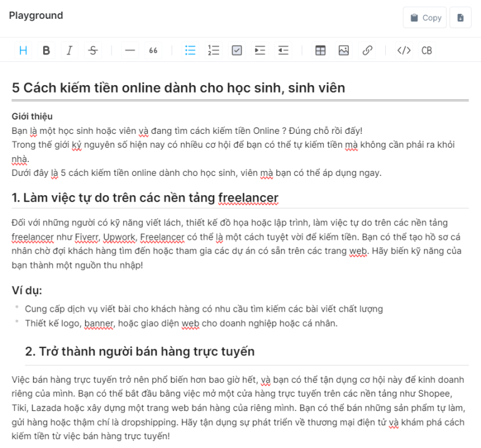Click the main heading "5 Cách kiếm tiền online"
481x448 pixels.
178,88
